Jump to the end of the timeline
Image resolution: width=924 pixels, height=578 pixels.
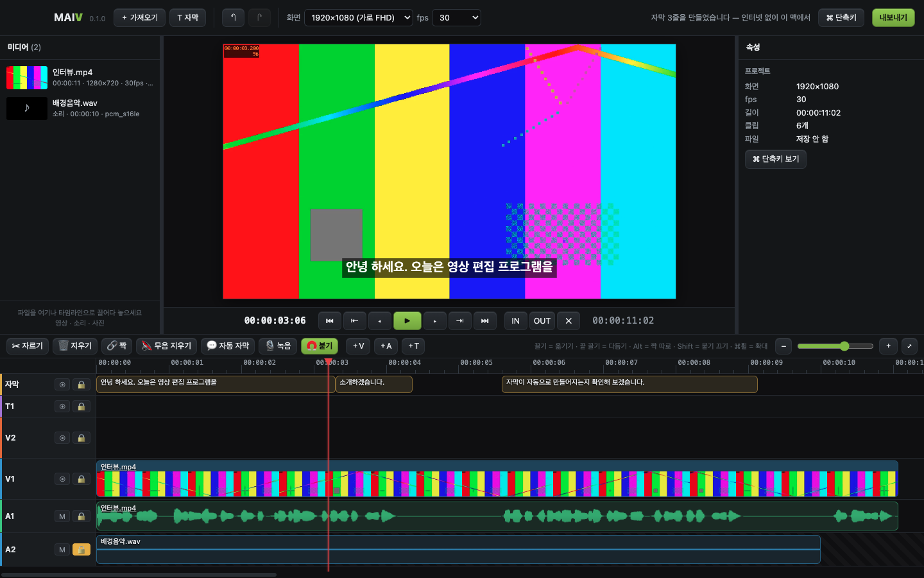click(x=485, y=320)
